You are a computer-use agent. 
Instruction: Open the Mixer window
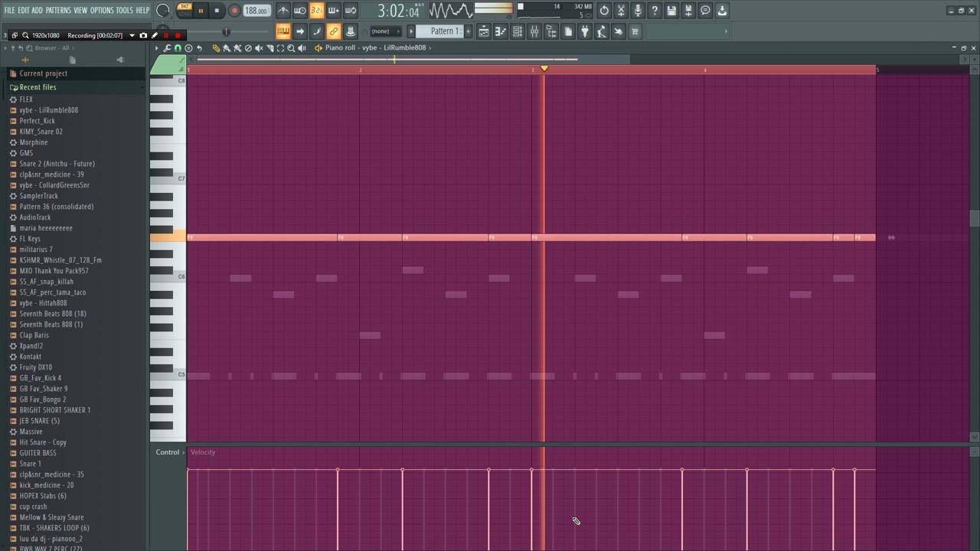click(x=534, y=31)
